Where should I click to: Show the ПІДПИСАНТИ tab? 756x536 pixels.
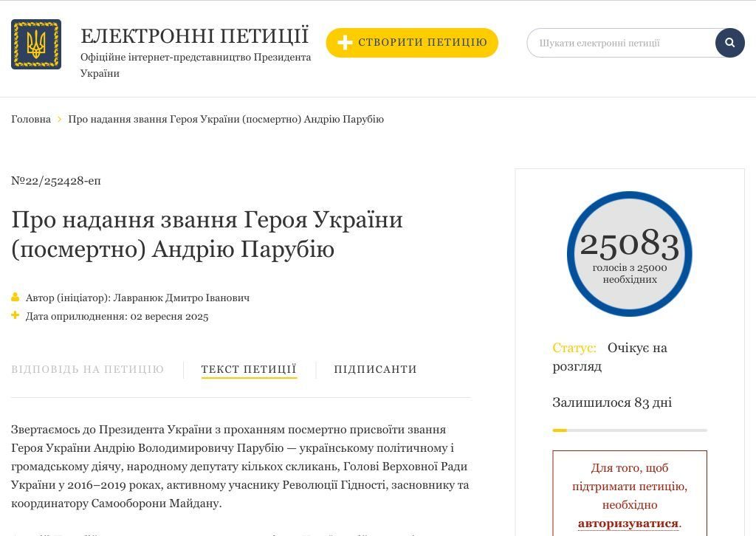[x=375, y=369]
